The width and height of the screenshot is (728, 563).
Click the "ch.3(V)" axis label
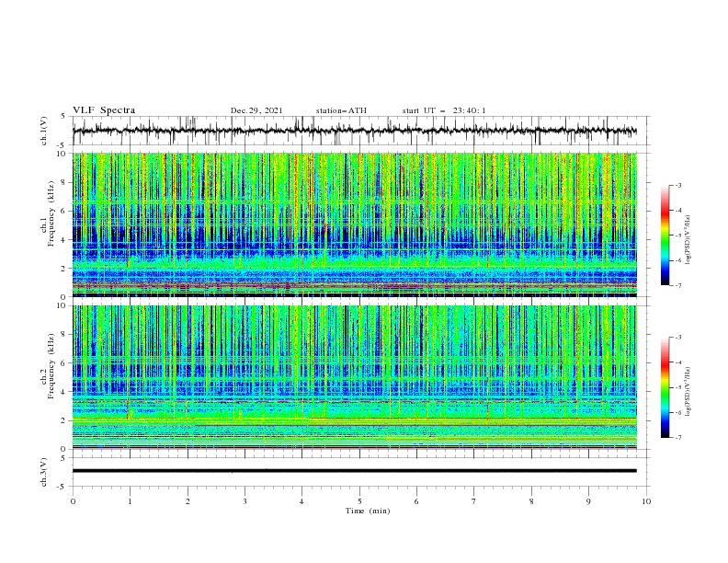point(44,472)
